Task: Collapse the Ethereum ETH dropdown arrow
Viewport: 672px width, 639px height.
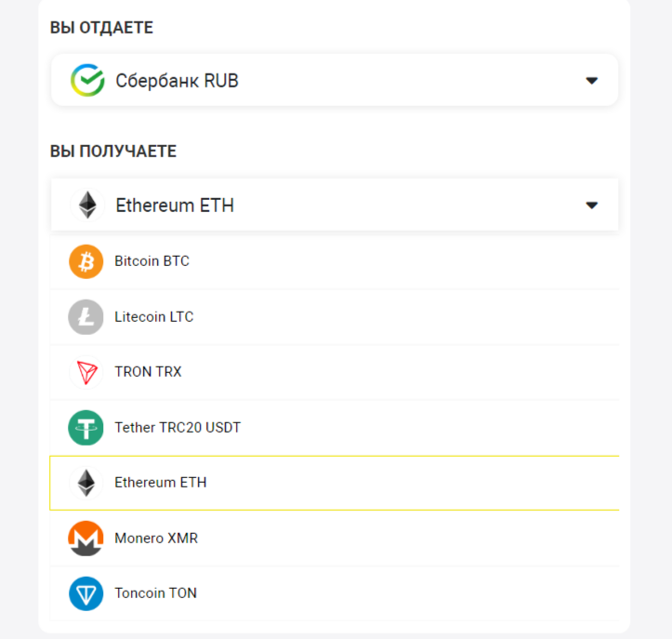Action: click(x=591, y=205)
